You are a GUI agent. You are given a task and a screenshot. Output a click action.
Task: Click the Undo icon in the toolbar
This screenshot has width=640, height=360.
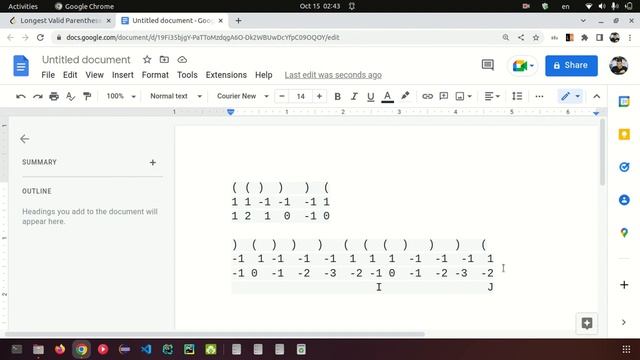tap(21, 96)
